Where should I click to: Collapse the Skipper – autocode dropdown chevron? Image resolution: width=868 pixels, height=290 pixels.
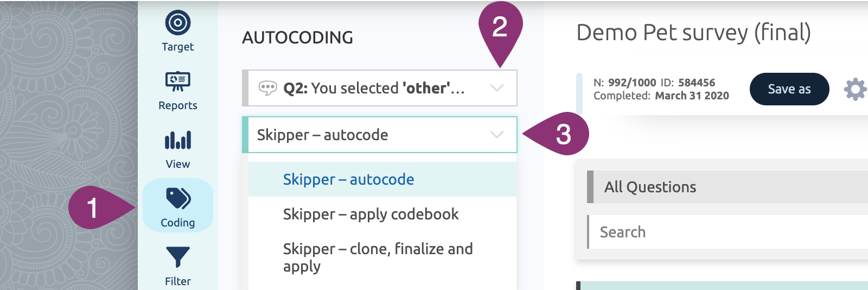[497, 135]
